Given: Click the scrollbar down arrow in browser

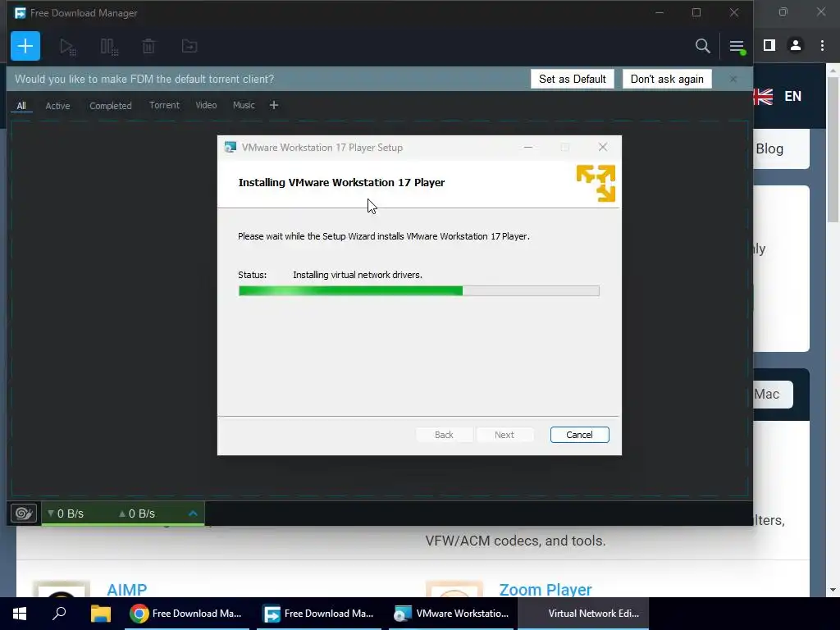Looking at the screenshot, I should [833, 590].
